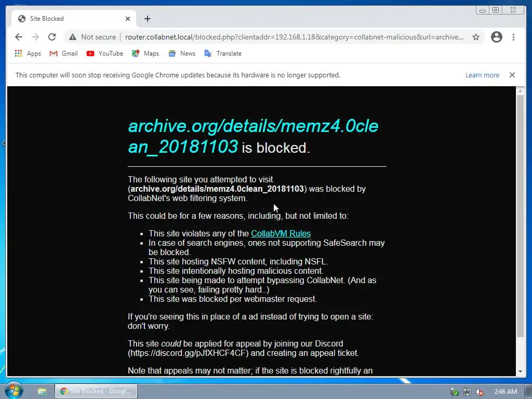Open the CollabVM Rules link
Image resolution: width=532 pixels, height=399 pixels.
[x=281, y=233]
